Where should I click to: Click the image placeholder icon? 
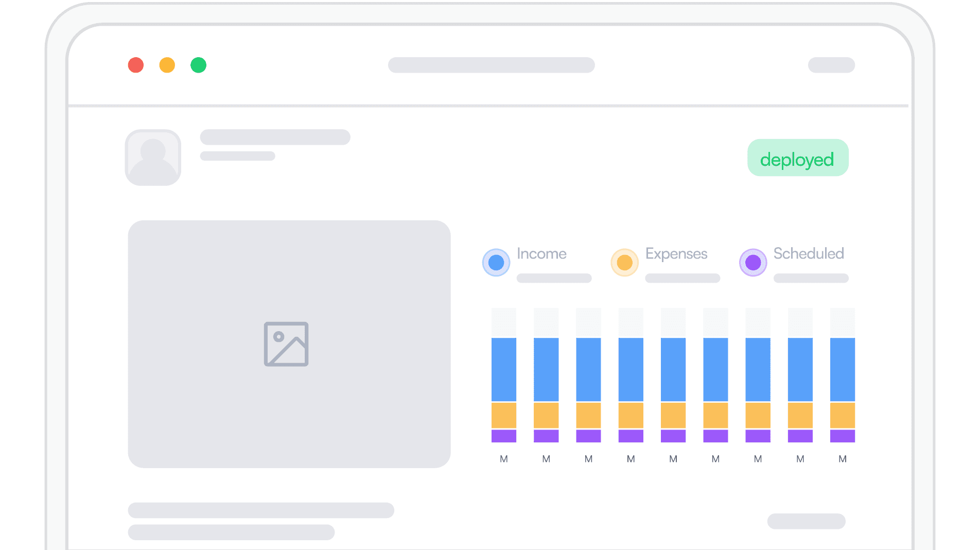coord(286,344)
